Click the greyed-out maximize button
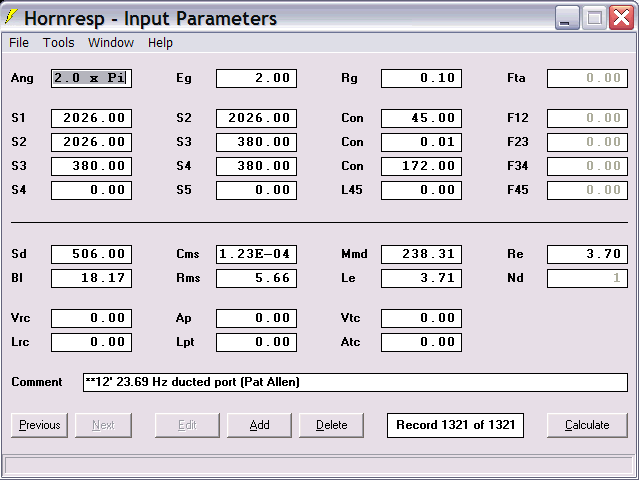The image size is (639, 480). [594, 18]
